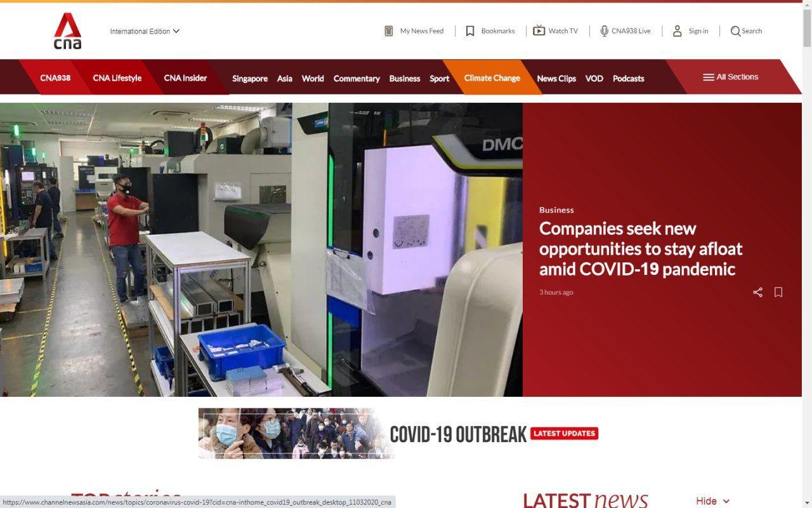Open News Clips section
Image resolution: width=812 pixels, height=508 pixels.
tap(556, 78)
